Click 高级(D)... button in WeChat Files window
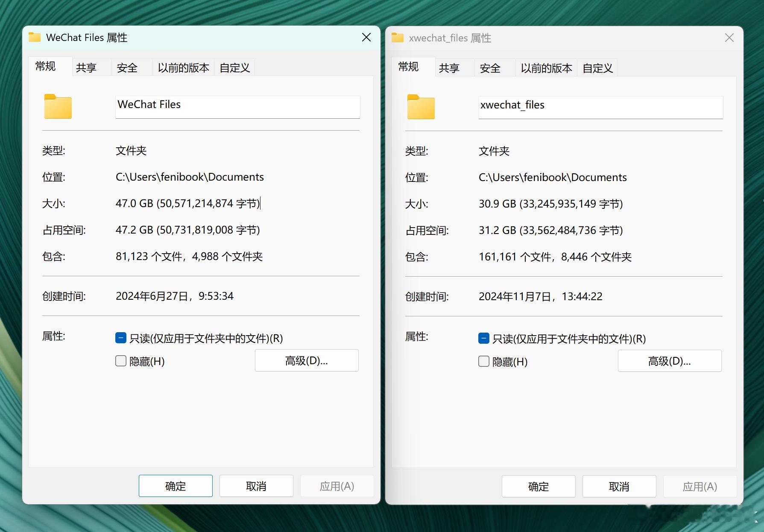 307,361
